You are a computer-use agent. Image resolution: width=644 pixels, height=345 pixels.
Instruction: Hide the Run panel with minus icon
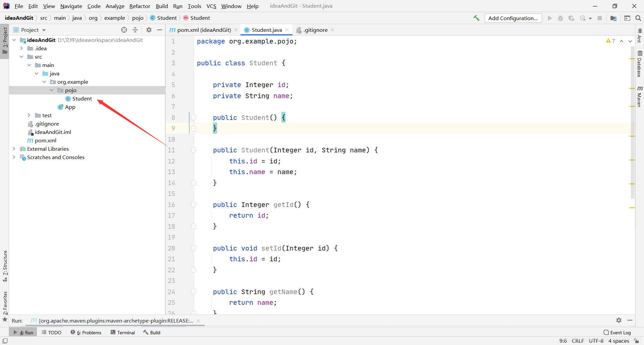[630, 320]
